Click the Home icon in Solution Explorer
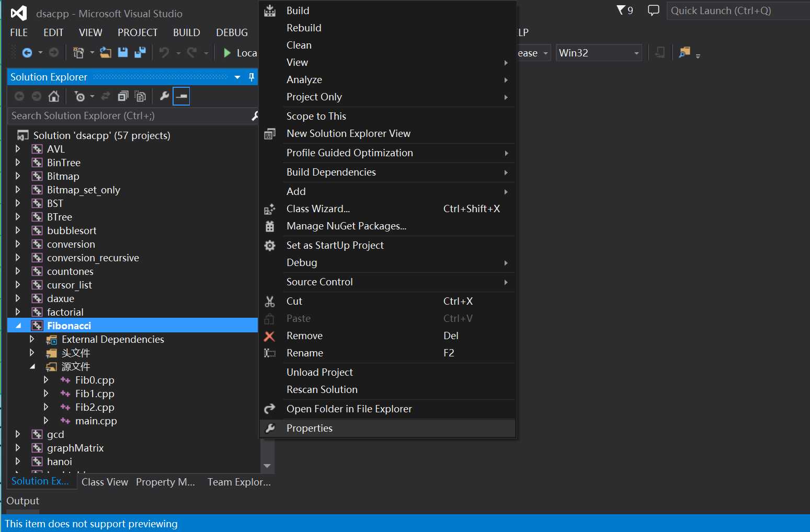 pos(53,96)
